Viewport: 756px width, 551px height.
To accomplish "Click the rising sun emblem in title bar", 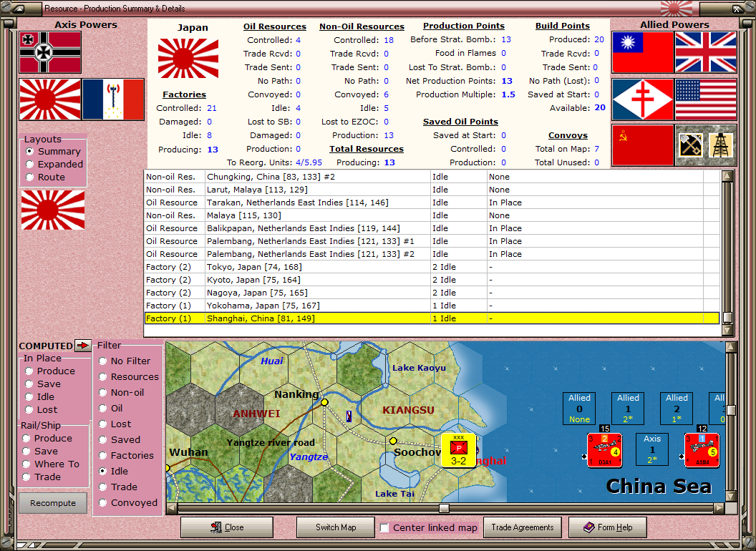I will [x=676, y=8].
